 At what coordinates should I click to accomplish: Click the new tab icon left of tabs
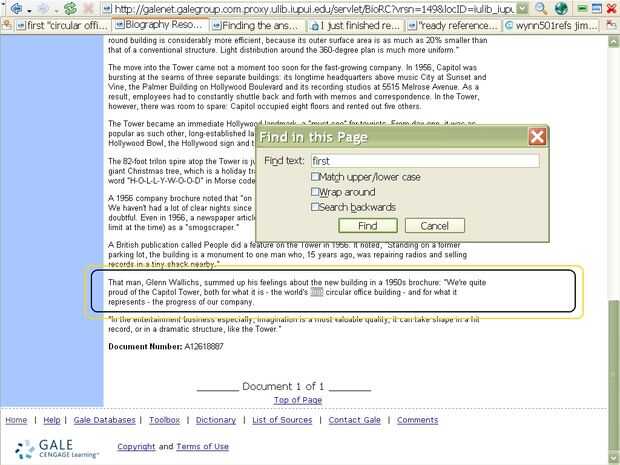tap(7, 25)
